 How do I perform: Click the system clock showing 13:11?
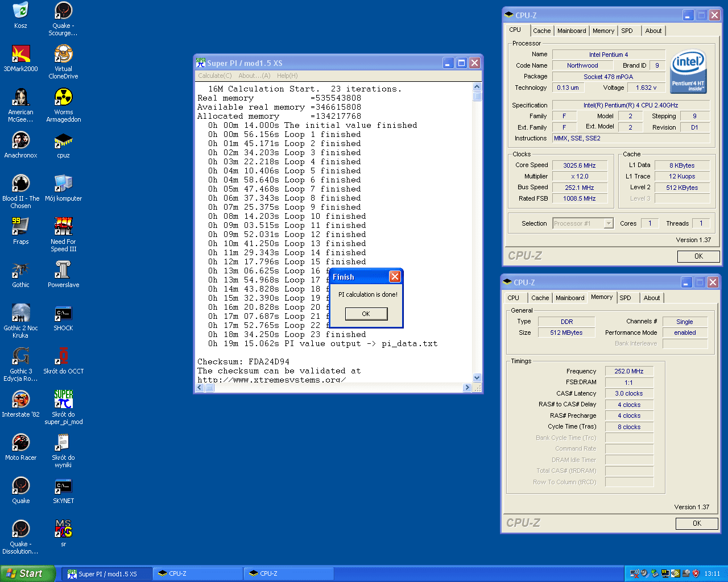(712, 573)
